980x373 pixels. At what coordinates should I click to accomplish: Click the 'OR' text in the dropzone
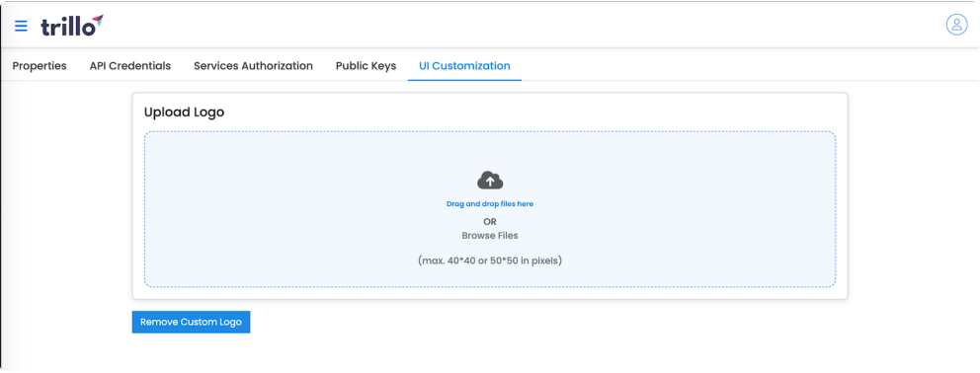point(490,221)
